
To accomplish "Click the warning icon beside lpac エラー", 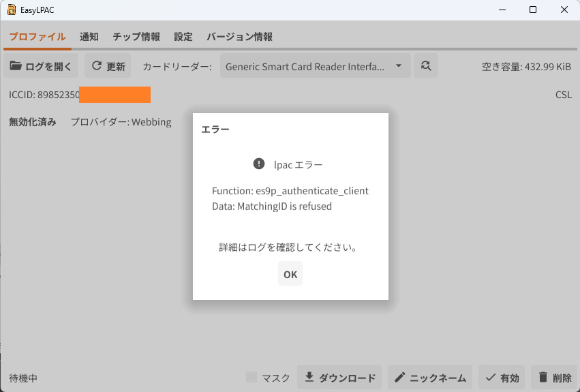I will click(258, 164).
